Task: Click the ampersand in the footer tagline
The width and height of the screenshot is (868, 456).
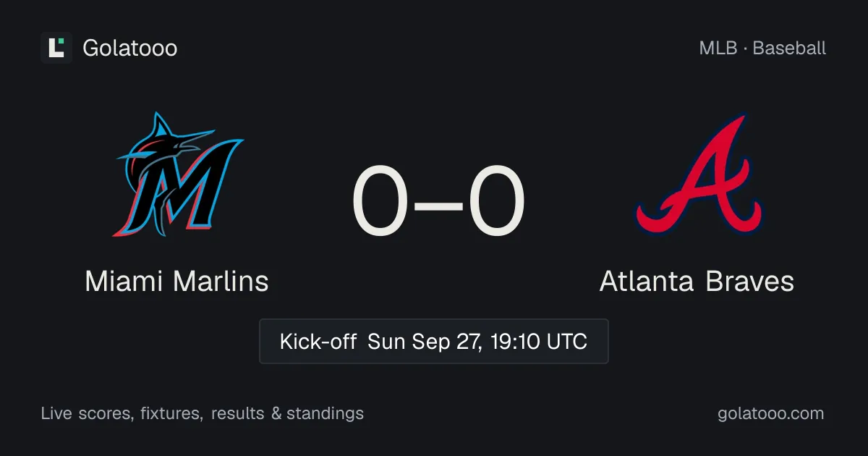Action: [x=275, y=413]
